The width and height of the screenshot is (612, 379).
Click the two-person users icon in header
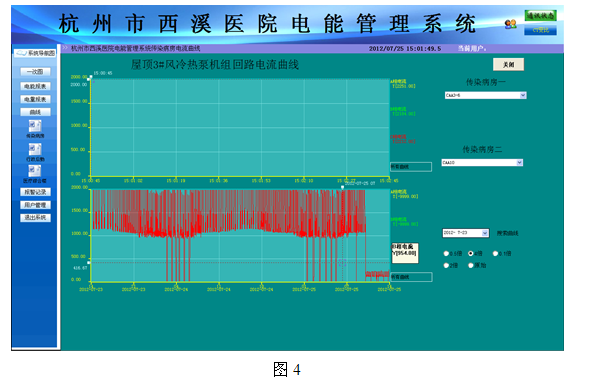tap(511, 24)
